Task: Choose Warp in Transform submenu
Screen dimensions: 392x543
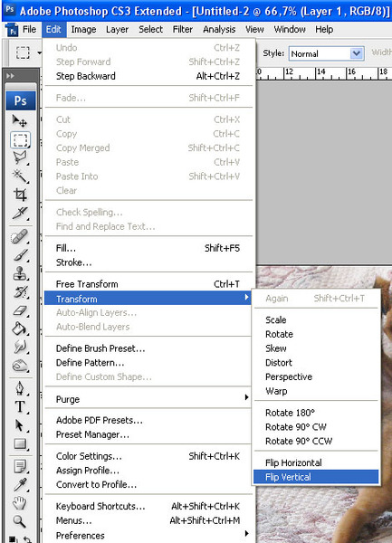Action: (x=316, y=391)
